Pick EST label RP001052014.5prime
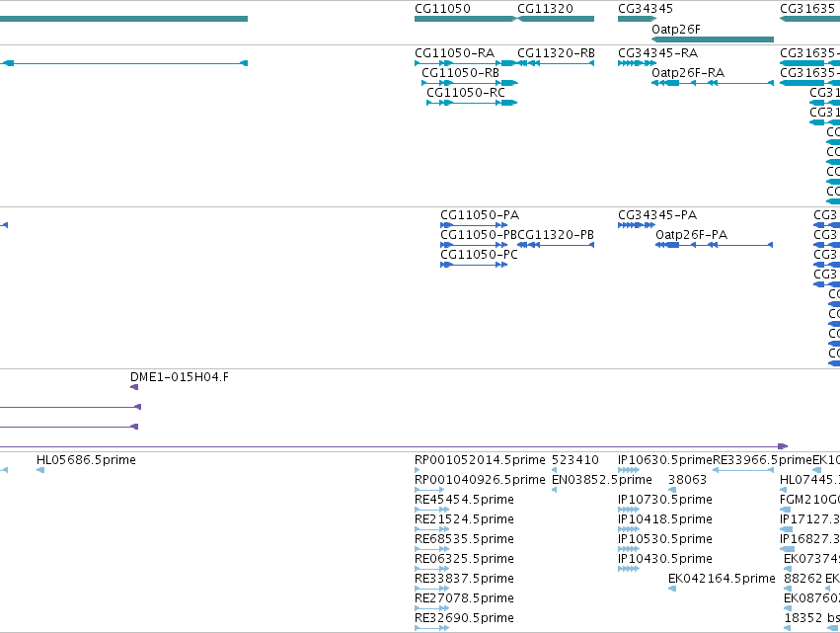Viewport: 840px width, 633px height. 480,460
